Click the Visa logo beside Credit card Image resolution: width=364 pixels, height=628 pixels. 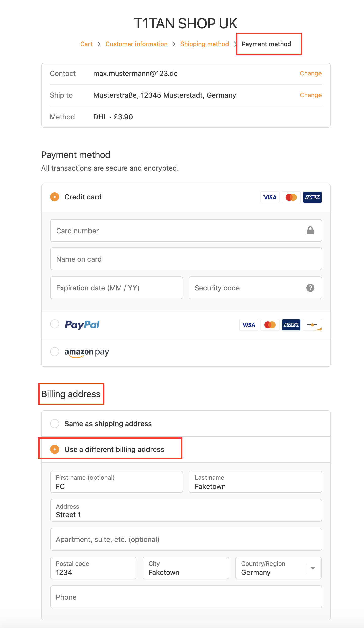[270, 197]
